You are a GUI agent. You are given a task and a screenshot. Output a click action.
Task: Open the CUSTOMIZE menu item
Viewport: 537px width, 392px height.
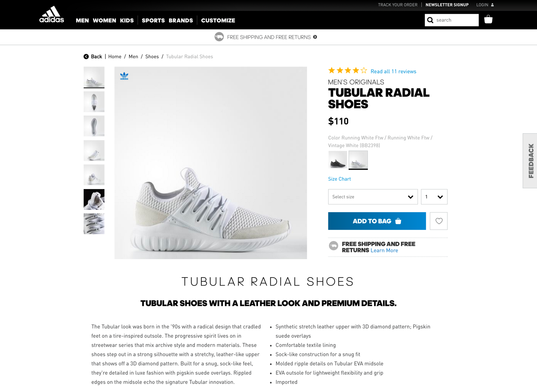pos(218,20)
